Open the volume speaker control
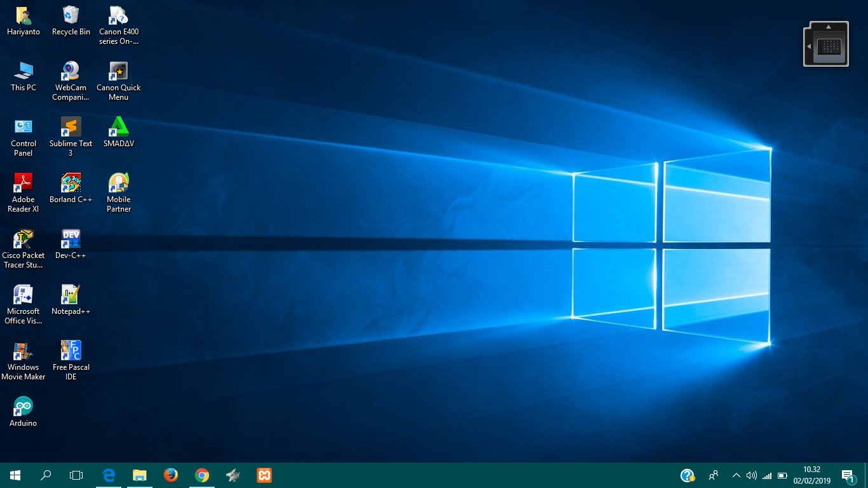 pyautogui.click(x=752, y=475)
